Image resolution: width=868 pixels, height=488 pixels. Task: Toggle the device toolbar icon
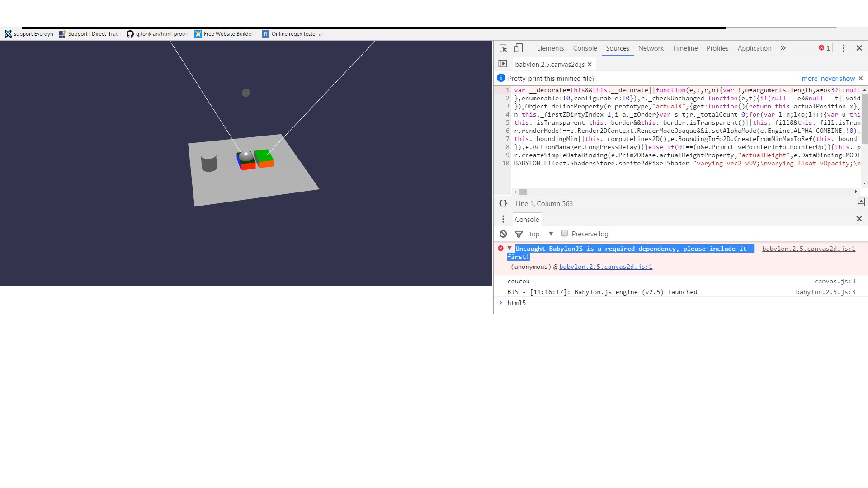(519, 48)
